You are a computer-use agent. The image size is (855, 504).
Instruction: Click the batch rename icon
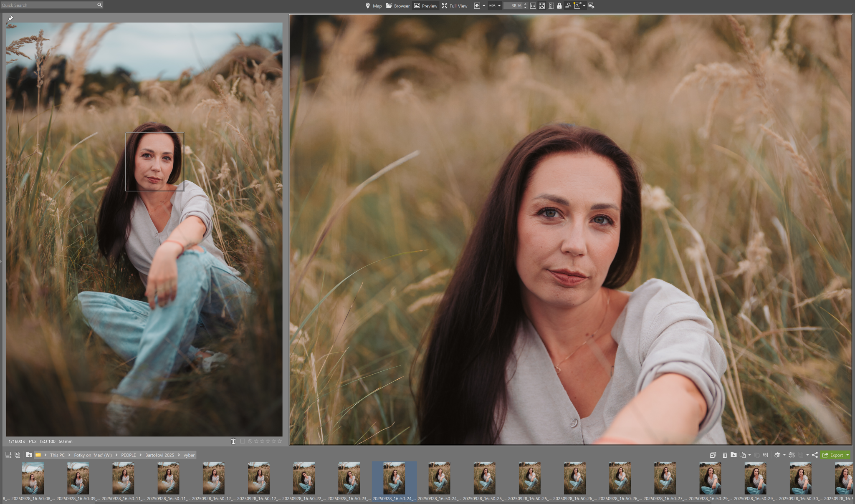[765, 455]
